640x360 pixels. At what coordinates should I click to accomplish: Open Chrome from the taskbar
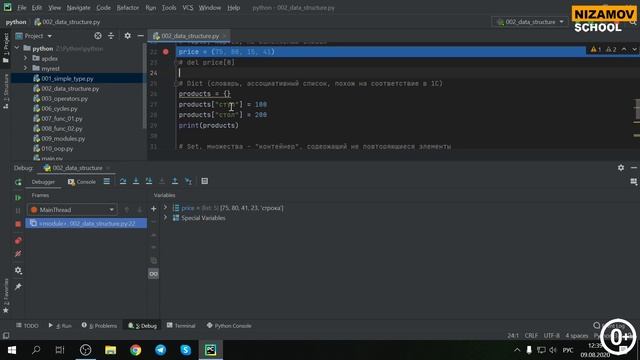click(x=136, y=350)
